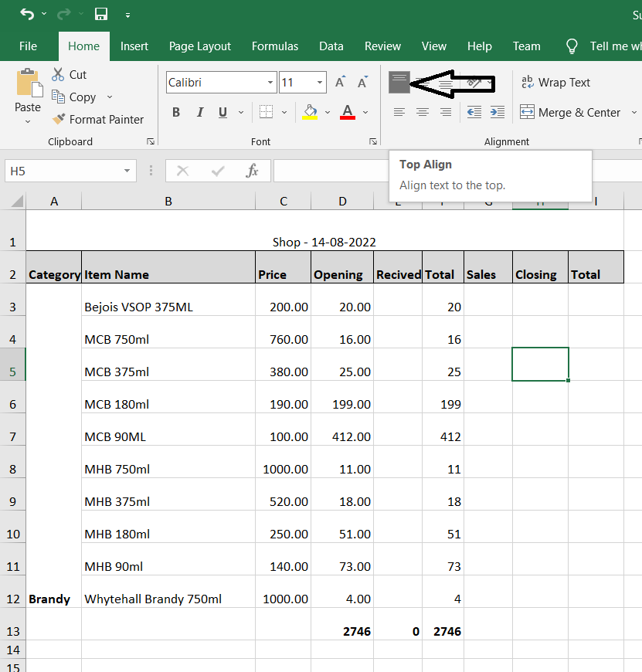Viewport: 642px width, 672px height.
Task: Click the Select All corner triangle
Action: click(x=16, y=201)
